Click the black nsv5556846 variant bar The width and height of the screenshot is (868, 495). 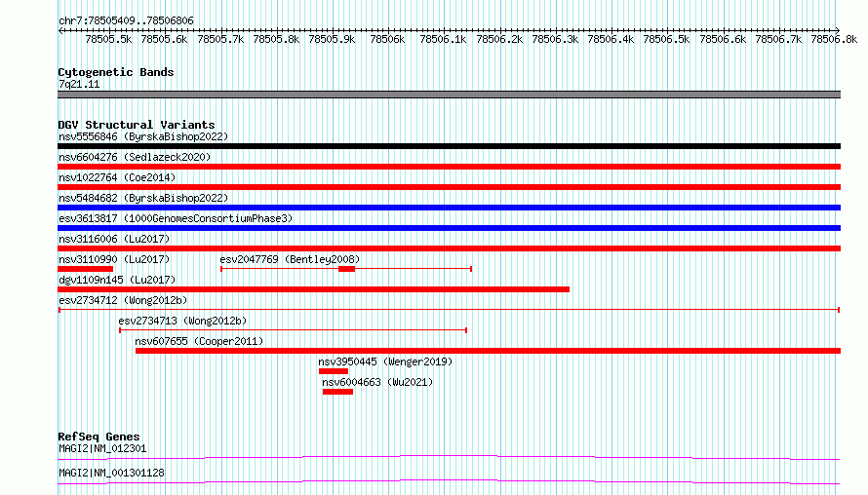pos(449,146)
